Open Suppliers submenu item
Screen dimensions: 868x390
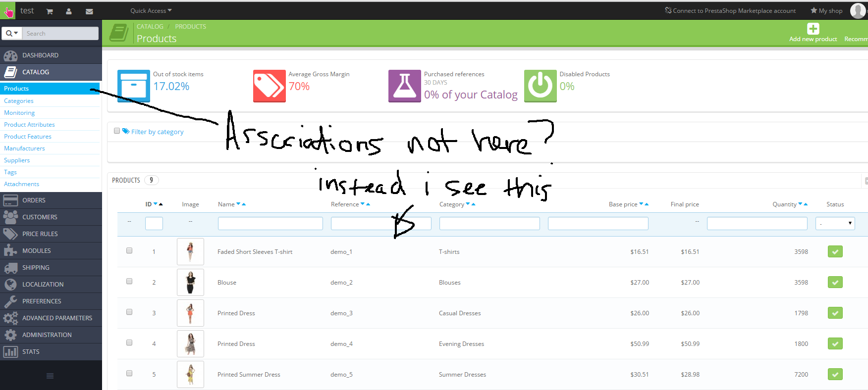(x=17, y=160)
